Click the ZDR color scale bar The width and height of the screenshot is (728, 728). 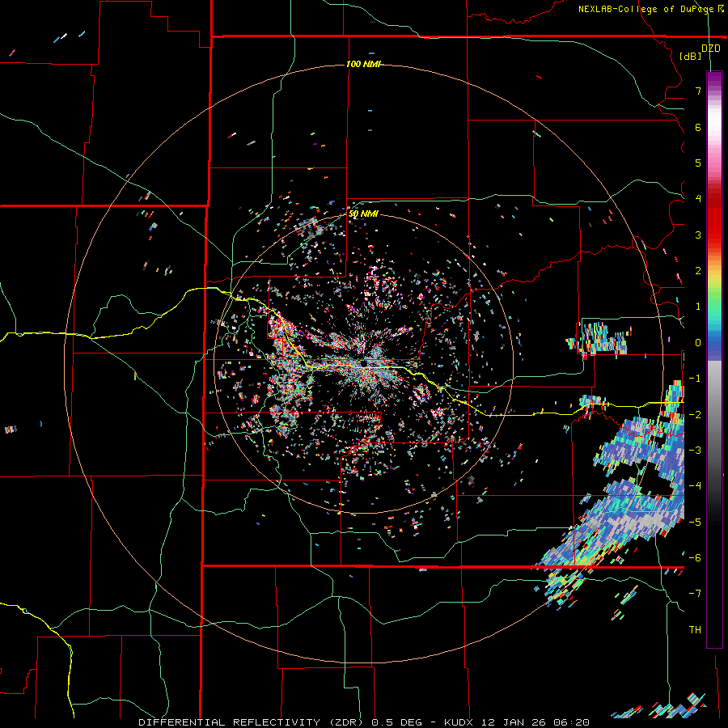714,359
